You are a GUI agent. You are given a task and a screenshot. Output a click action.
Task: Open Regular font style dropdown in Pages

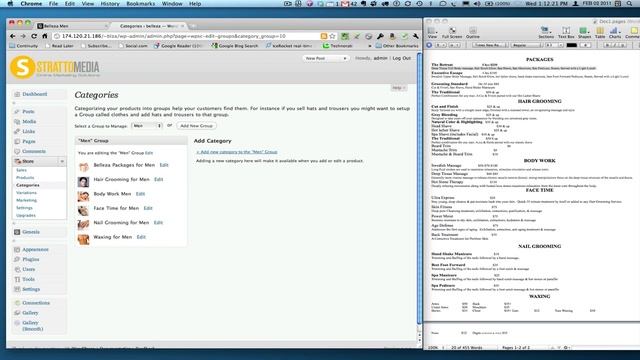526,45
